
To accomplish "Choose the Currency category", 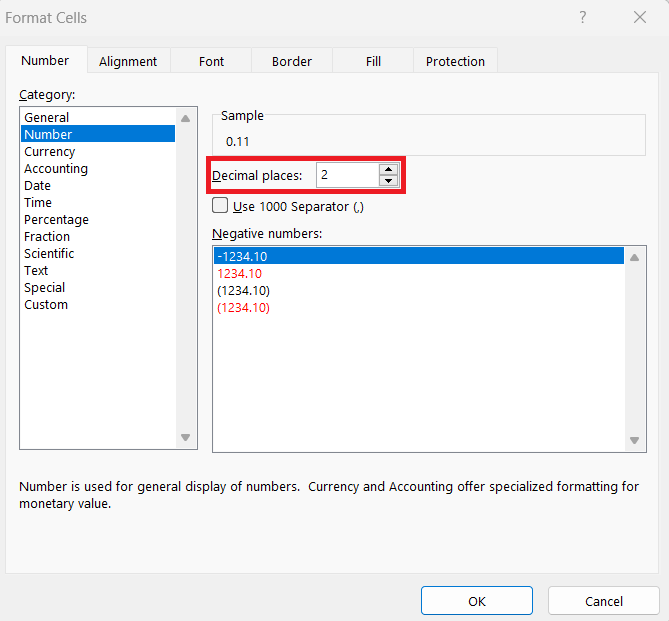I will tap(98, 151).
